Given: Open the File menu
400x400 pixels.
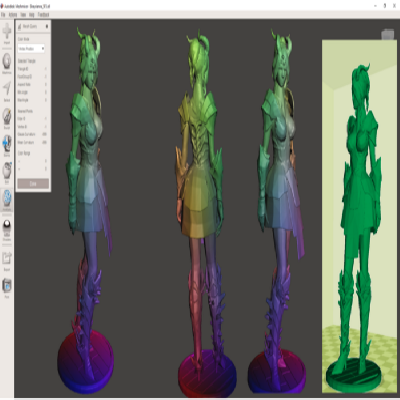Looking at the screenshot, I should 3,15.
